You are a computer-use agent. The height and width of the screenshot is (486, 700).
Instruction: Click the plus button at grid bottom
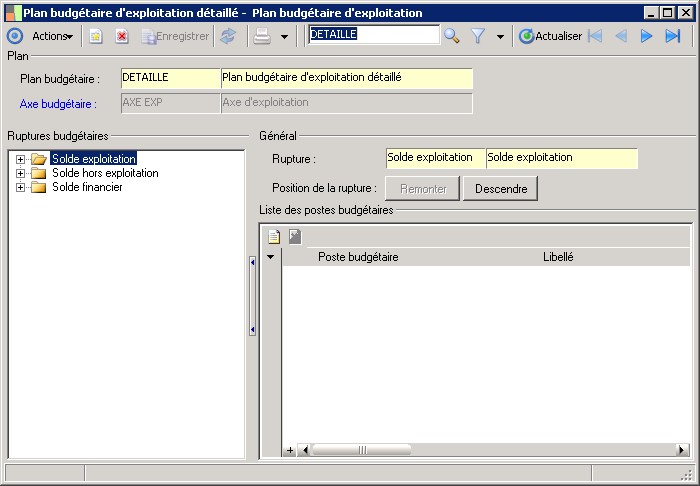click(x=290, y=450)
